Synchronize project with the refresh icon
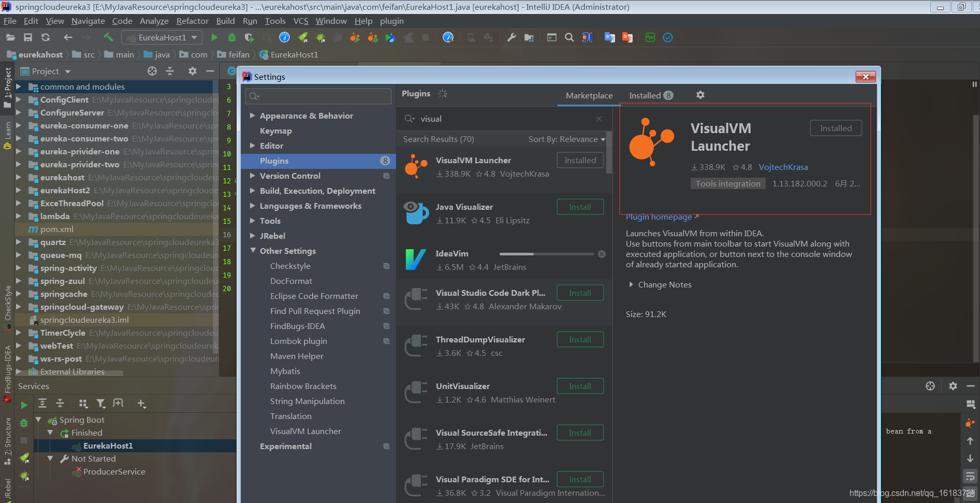Image resolution: width=980 pixels, height=503 pixels. click(46, 37)
